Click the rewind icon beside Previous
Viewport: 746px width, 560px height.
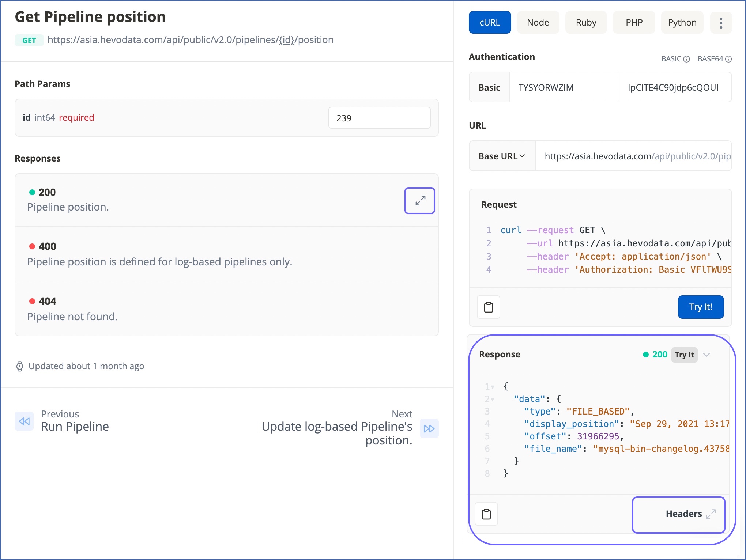tap(24, 421)
